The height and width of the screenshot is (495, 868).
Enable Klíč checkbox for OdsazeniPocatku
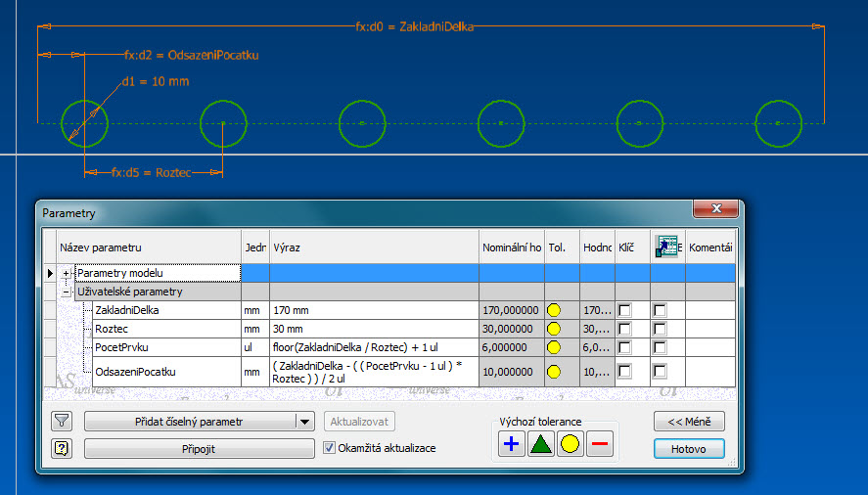625,372
